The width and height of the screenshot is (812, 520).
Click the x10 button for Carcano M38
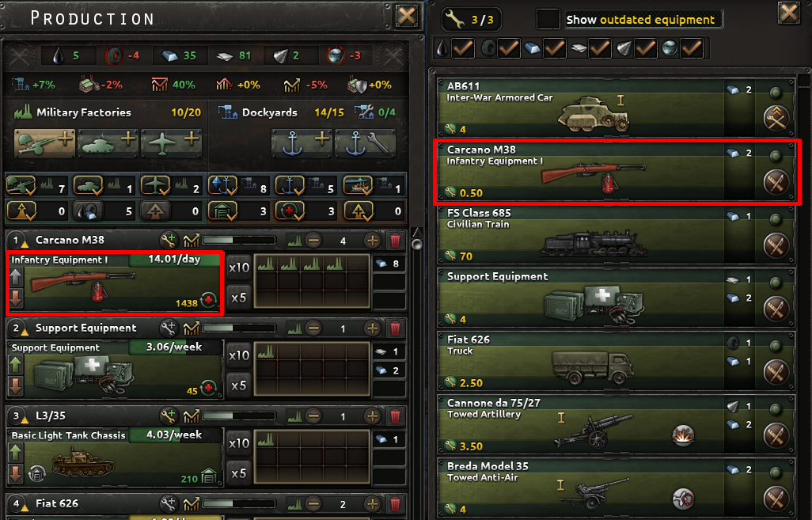tap(239, 268)
